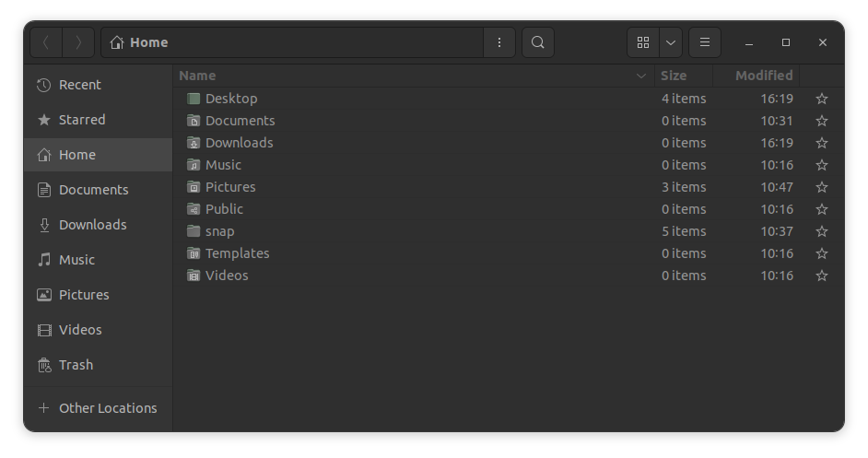Click the sort direction chevron in Name header
Image resolution: width=868 pixels, height=458 pixels.
tap(641, 76)
